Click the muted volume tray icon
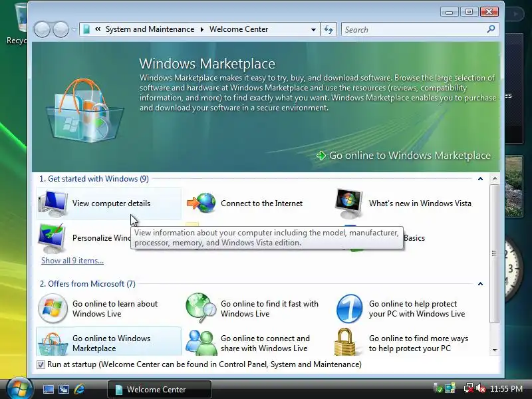The width and height of the screenshot is (532, 399). [x=481, y=388]
